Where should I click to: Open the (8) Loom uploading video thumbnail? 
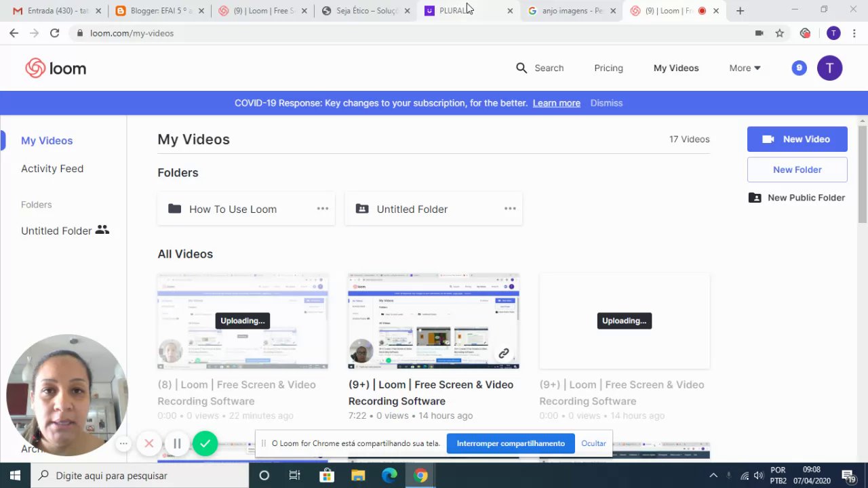tap(242, 321)
